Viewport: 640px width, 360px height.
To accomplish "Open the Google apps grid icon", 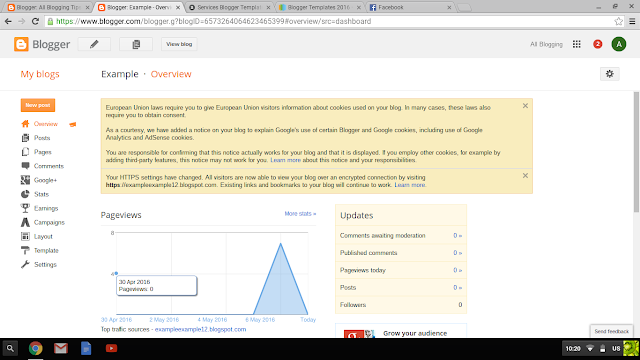I will [x=576, y=44].
